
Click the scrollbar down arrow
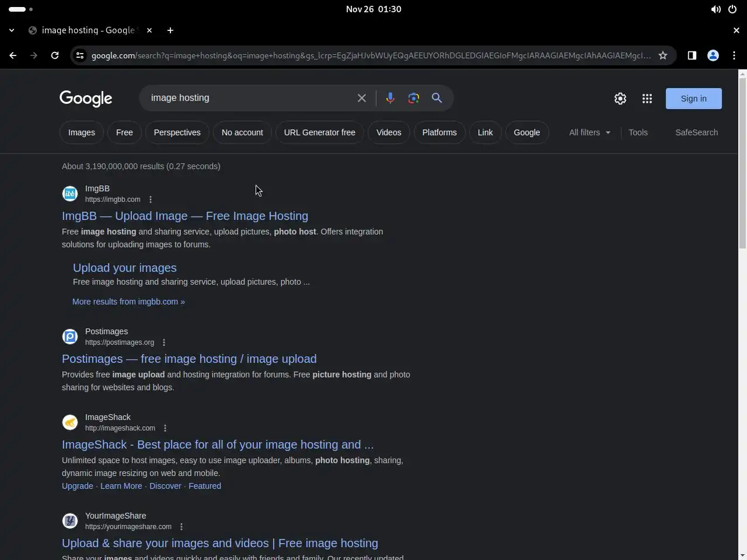coord(742,555)
